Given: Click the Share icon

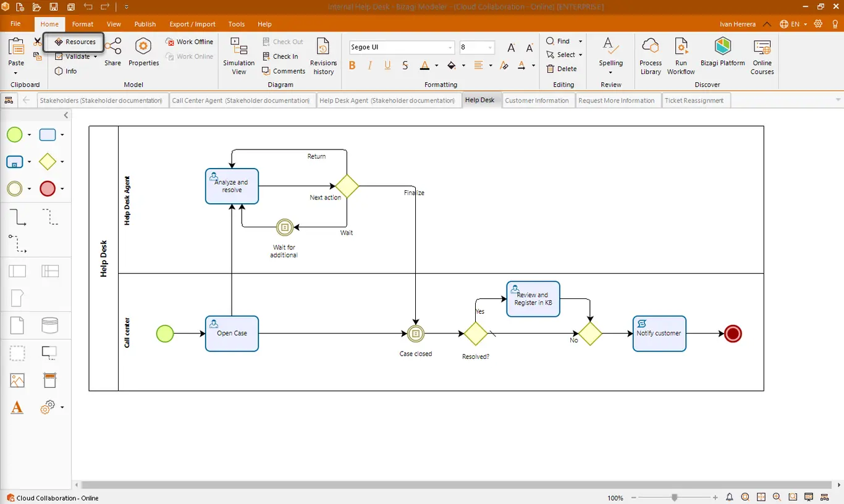Looking at the screenshot, I should pos(113,51).
